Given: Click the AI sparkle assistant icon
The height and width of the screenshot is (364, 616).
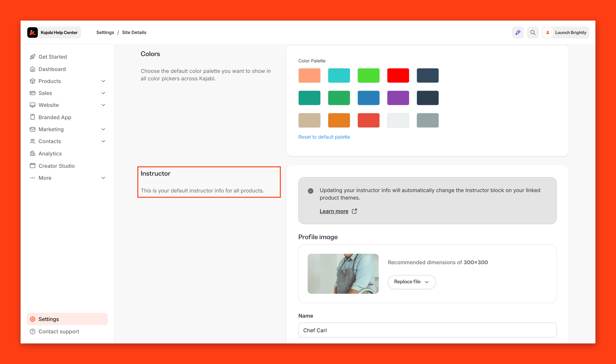Looking at the screenshot, I should [x=518, y=32].
